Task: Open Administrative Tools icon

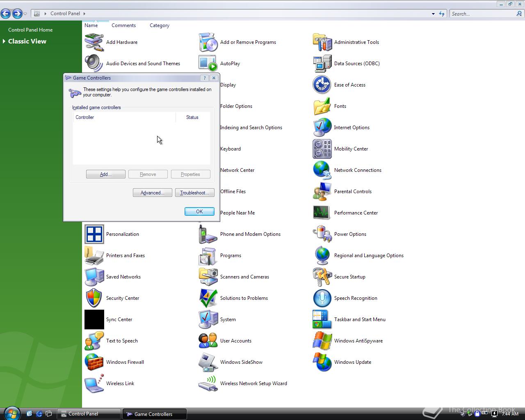Action: click(x=322, y=42)
